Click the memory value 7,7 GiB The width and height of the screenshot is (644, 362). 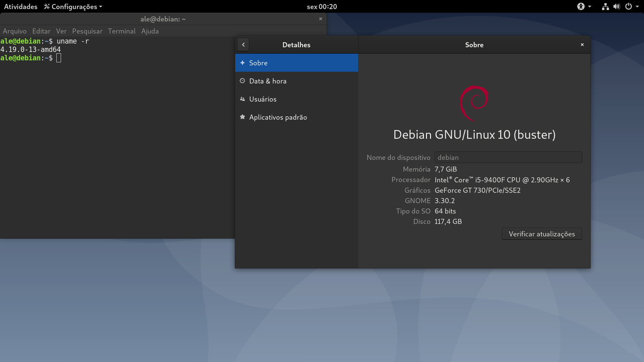click(x=446, y=169)
